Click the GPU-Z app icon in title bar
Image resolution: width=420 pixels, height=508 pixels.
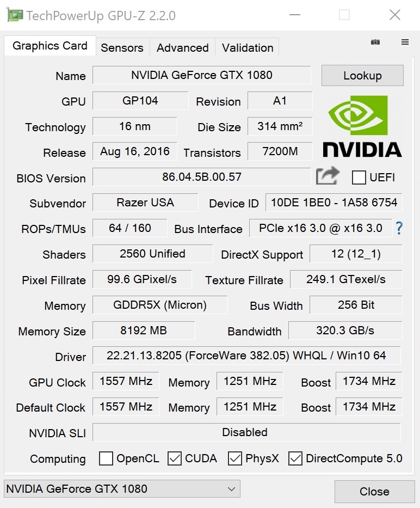tap(15, 15)
